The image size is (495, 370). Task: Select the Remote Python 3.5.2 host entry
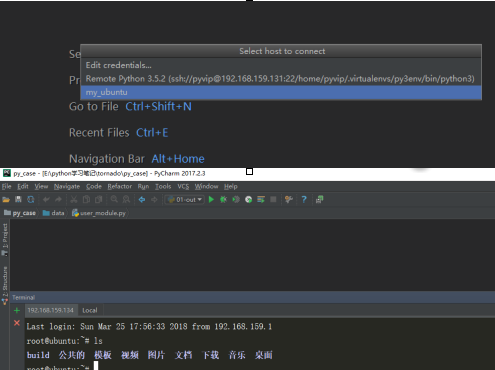click(281, 79)
